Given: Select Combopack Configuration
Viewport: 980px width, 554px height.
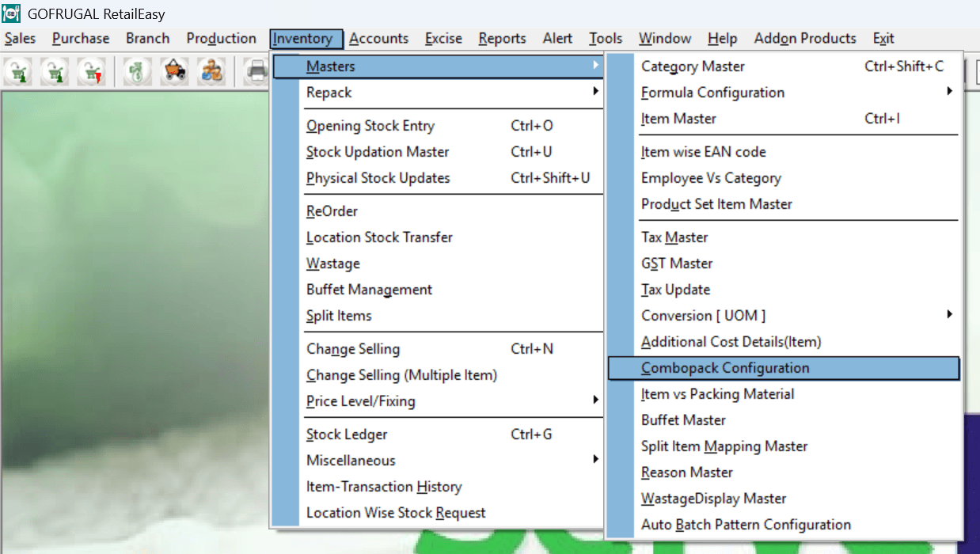Looking at the screenshot, I should pyautogui.click(x=725, y=368).
